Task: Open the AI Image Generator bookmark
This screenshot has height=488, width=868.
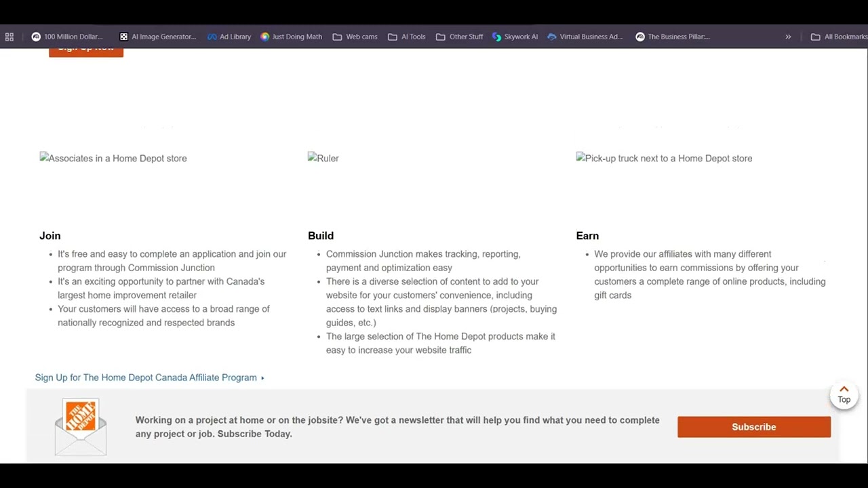Action: (x=158, y=37)
